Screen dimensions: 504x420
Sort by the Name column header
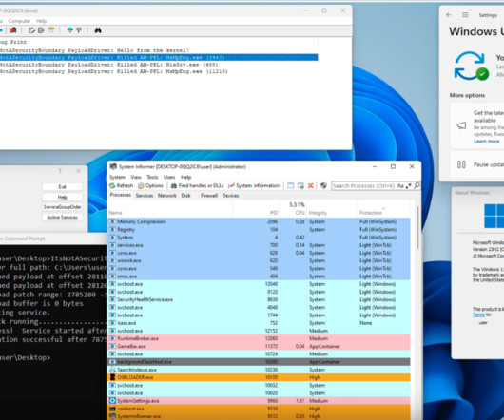(170, 213)
